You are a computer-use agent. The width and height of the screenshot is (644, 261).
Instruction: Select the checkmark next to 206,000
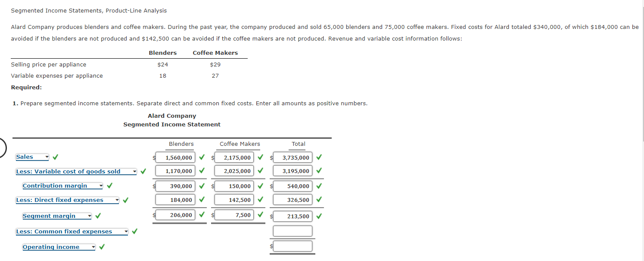point(202,215)
